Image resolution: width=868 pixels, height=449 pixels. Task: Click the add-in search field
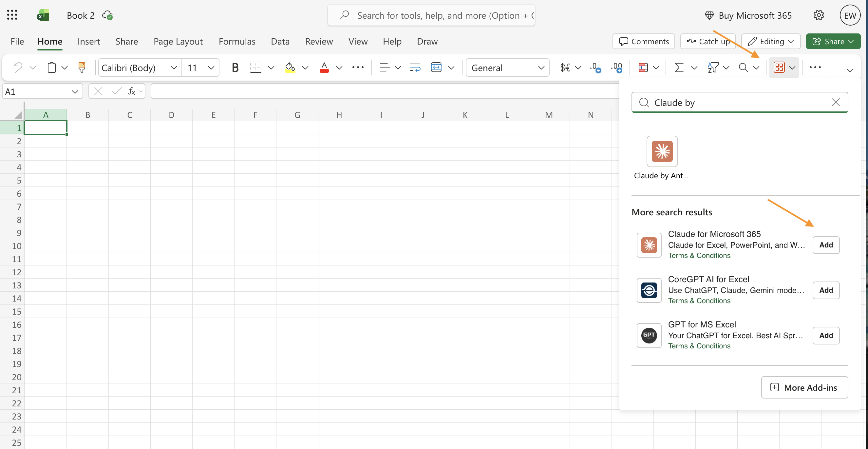740,102
